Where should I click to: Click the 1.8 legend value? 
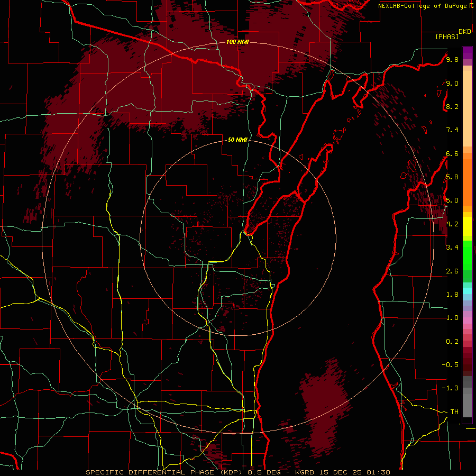point(452,295)
